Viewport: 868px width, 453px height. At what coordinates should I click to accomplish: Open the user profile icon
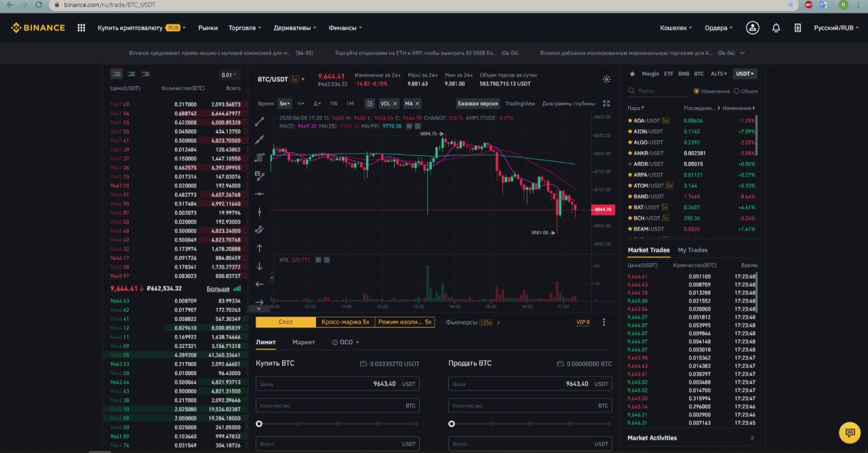pyautogui.click(x=753, y=28)
